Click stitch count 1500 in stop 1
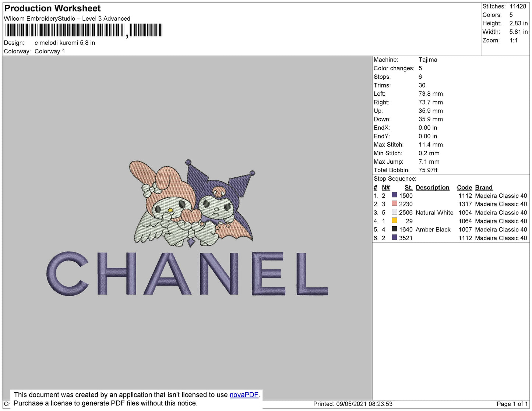532x411 pixels. (406, 196)
